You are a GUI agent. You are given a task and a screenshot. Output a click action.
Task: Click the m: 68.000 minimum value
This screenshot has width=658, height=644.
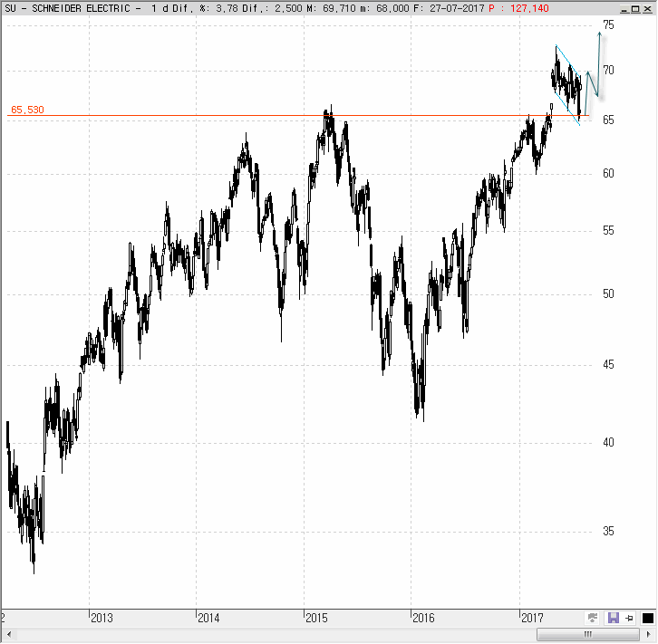pyautogui.click(x=385, y=8)
